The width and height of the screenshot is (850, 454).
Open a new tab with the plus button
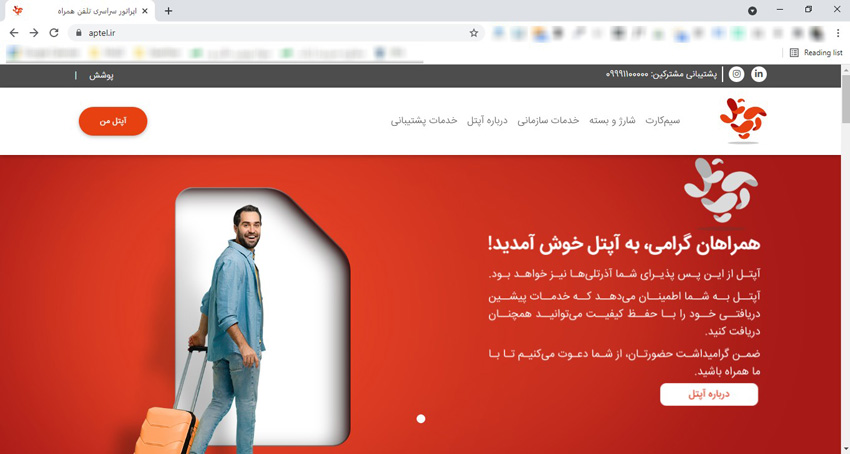[169, 11]
